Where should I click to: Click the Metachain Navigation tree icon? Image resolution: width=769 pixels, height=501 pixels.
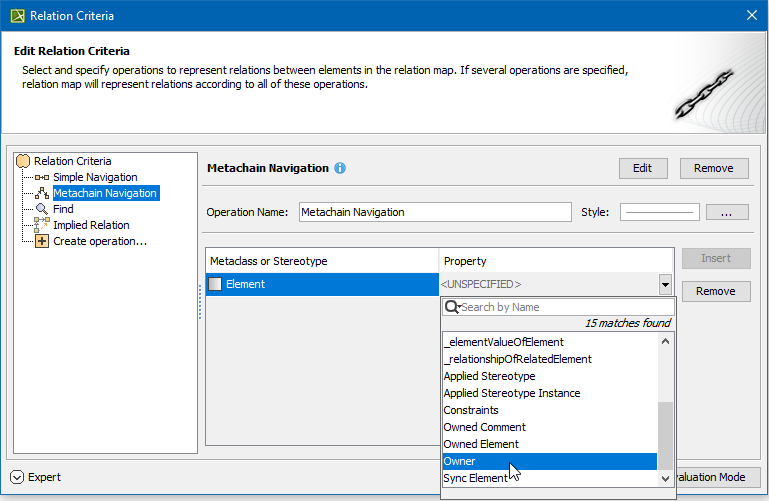pyautogui.click(x=42, y=193)
